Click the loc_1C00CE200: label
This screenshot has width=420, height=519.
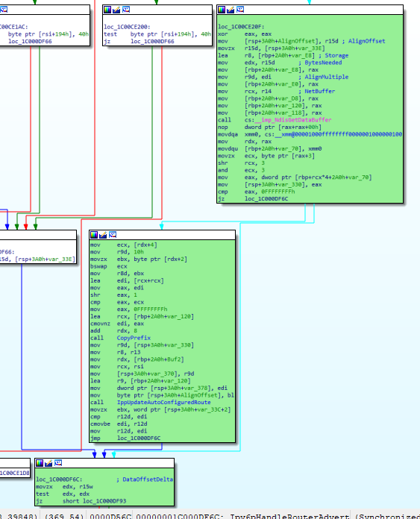[x=127, y=27]
